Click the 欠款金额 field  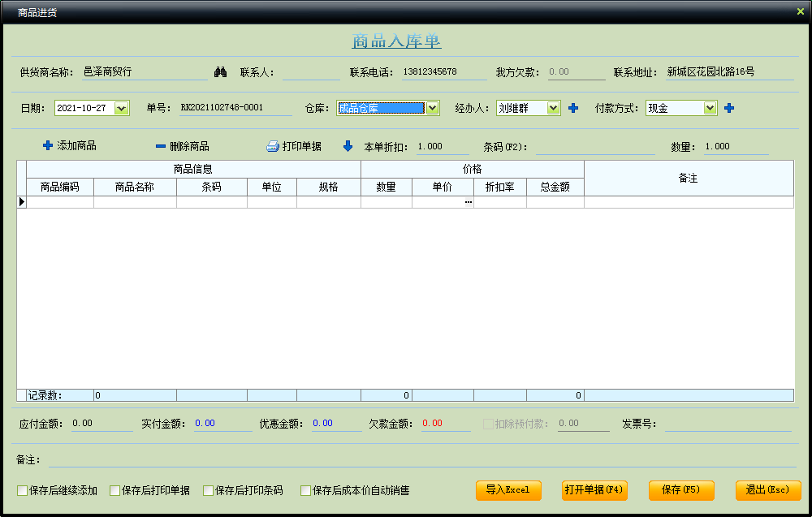446,424
